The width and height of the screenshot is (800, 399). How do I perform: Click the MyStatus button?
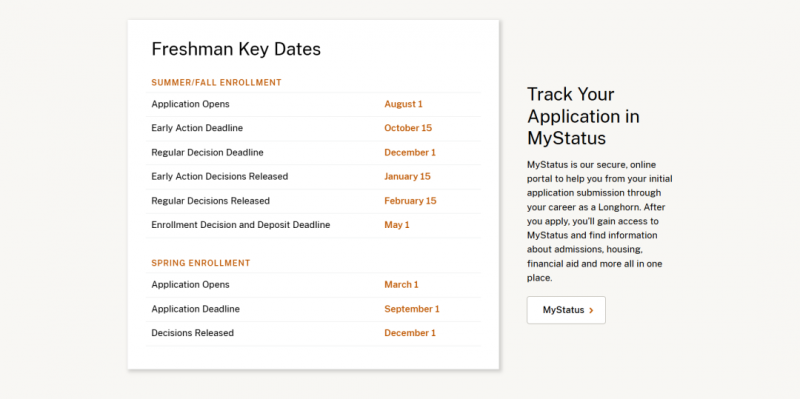coord(566,310)
